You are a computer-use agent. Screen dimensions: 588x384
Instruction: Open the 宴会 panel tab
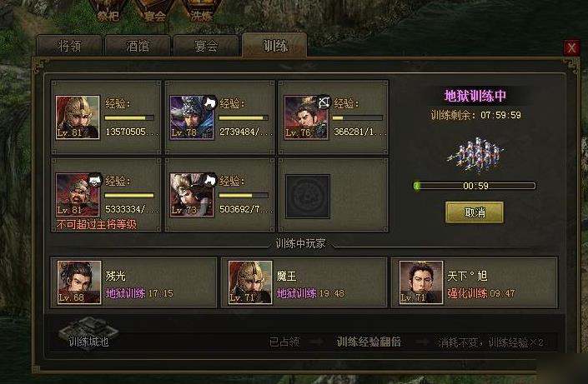point(206,46)
